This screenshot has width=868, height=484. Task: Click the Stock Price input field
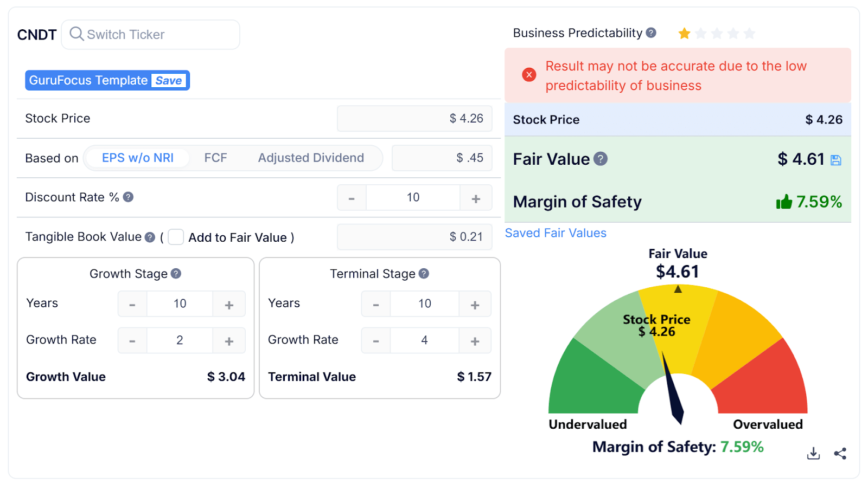click(414, 118)
